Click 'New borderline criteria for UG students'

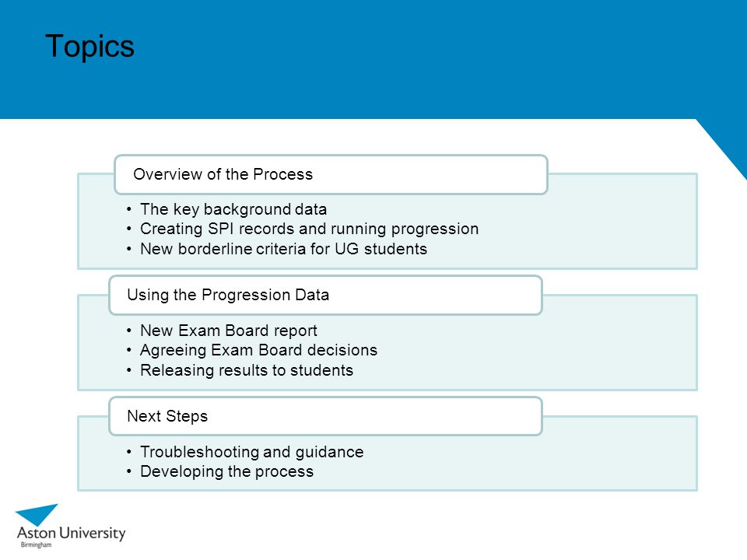pos(283,249)
